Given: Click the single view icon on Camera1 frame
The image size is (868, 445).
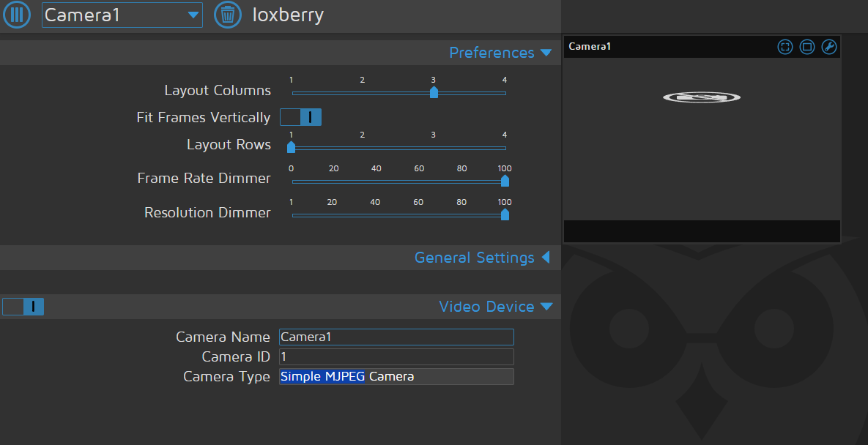Looking at the screenshot, I should pos(807,47).
